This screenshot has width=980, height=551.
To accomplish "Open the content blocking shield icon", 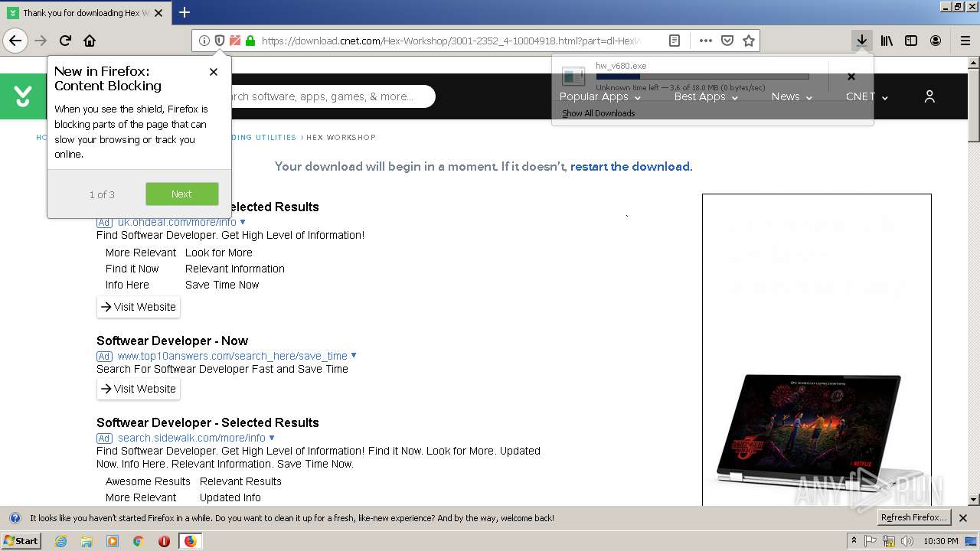I will point(220,41).
